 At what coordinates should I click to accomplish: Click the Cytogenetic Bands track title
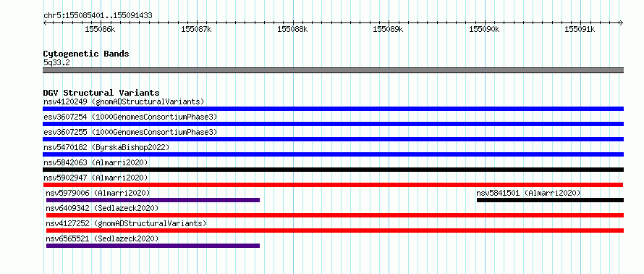click(86, 54)
